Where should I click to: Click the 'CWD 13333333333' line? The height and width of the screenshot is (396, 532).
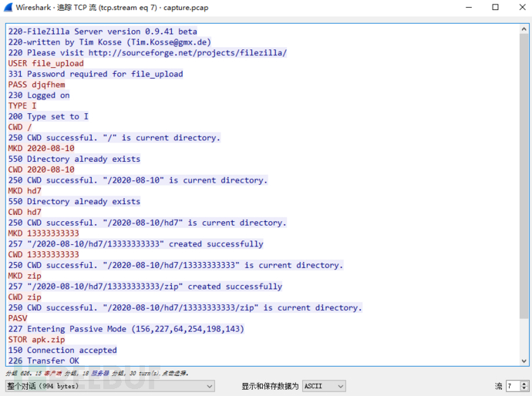(44, 254)
